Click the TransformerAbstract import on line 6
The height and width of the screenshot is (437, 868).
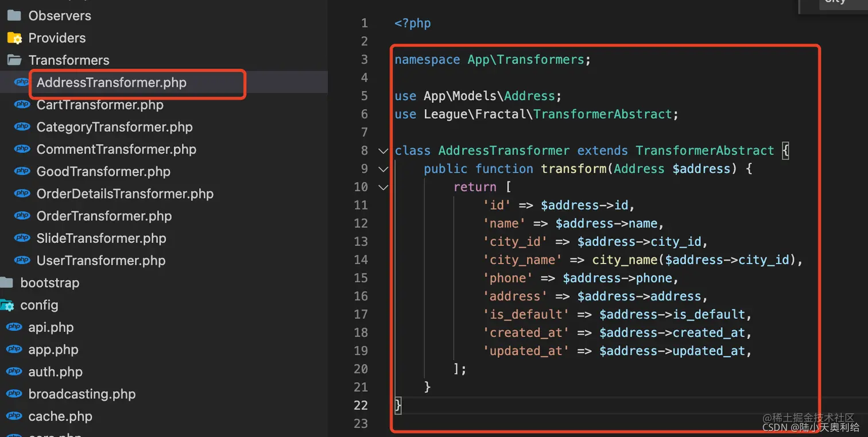tap(602, 114)
